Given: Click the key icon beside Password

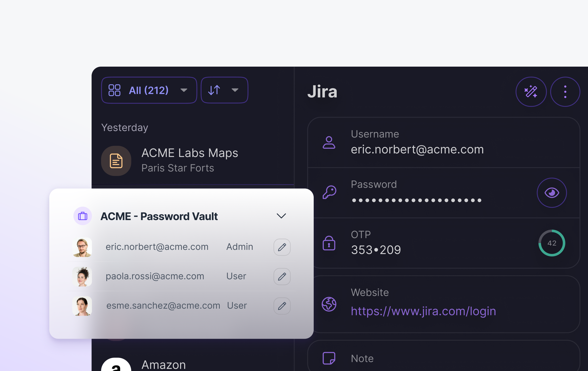Looking at the screenshot, I should tap(329, 193).
